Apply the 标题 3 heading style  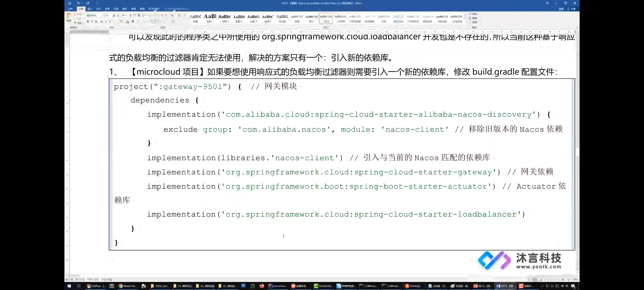(x=239, y=18)
